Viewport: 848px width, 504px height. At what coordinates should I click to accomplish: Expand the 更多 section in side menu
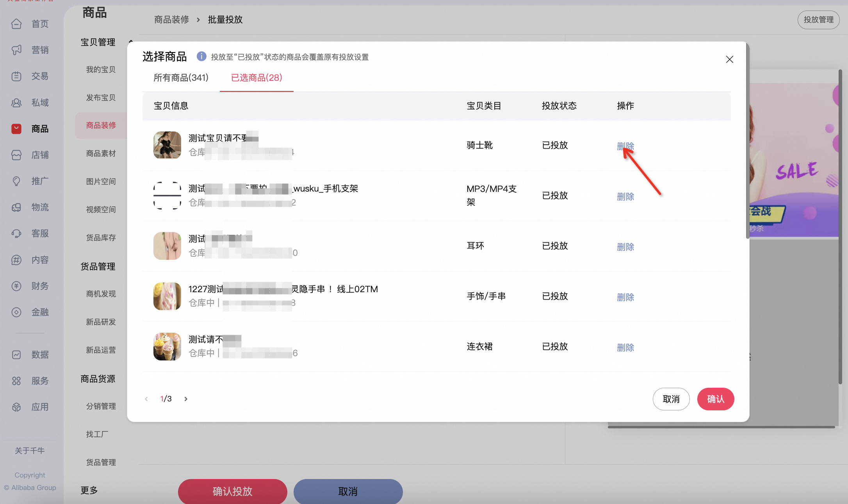89,490
